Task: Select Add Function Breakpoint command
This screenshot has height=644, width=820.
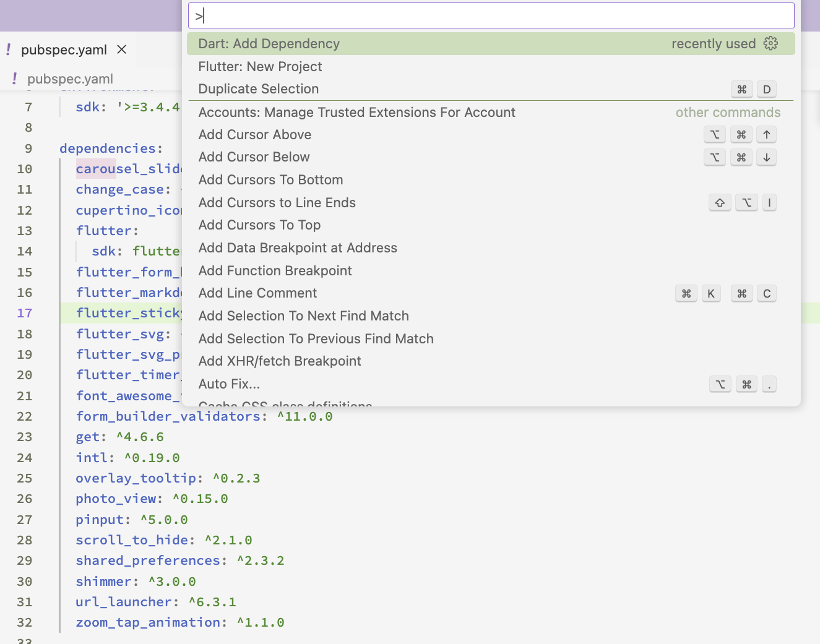Action: 275,271
